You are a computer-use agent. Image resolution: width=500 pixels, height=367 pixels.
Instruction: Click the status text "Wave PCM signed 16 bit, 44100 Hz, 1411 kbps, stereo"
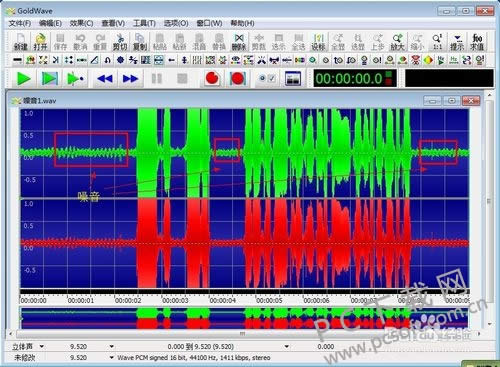pos(194,358)
